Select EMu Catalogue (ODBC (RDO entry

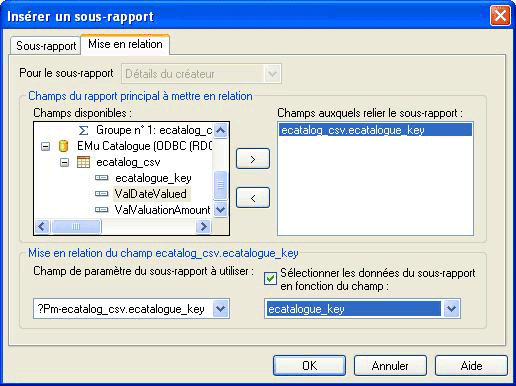(x=145, y=146)
